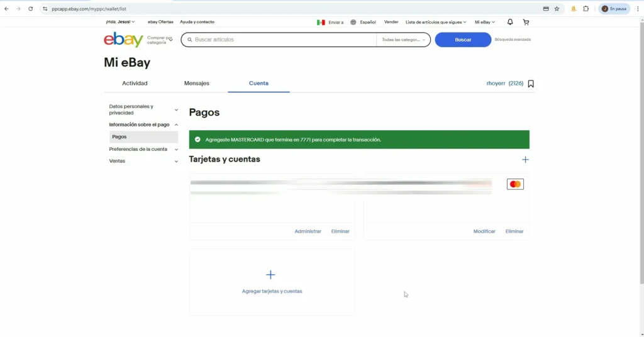The height and width of the screenshot is (337, 644).
Task: Go back with the browser back arrow
Action: (6, 9)
